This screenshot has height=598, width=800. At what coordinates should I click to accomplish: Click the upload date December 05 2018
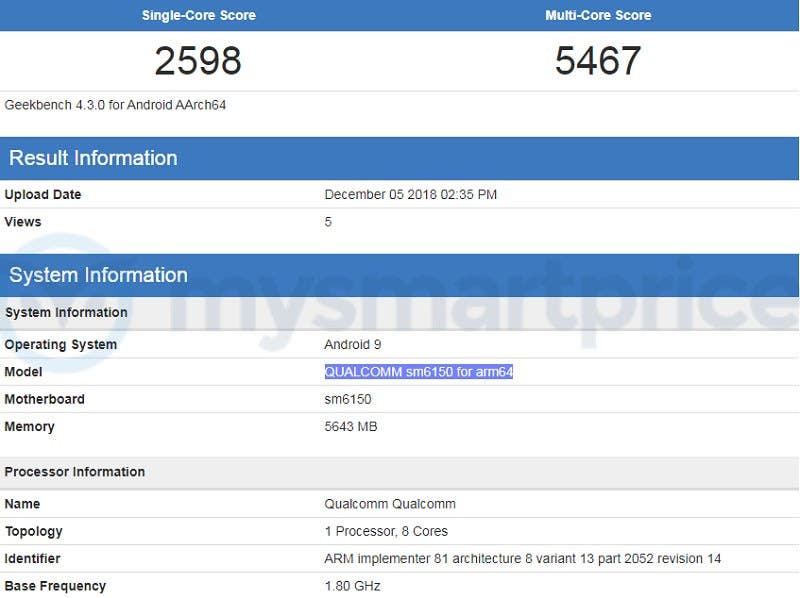coord(410,195)
